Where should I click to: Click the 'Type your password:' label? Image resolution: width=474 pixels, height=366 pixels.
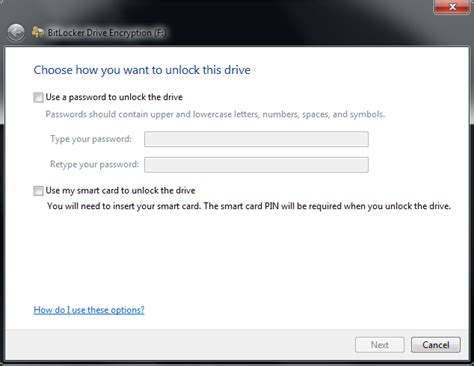click(x=91, y=139)
